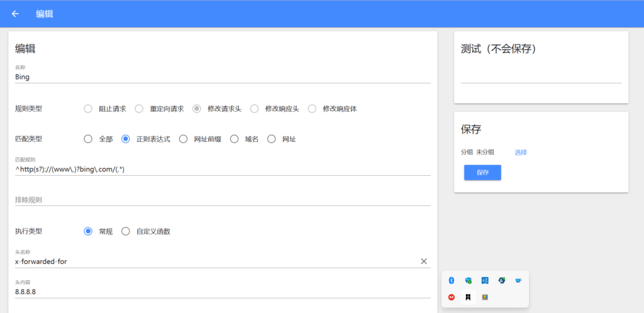The width and height of the screenshot is (644, 313).
Task: Click the 名称 field containing Bing
Action: [223, 77]
